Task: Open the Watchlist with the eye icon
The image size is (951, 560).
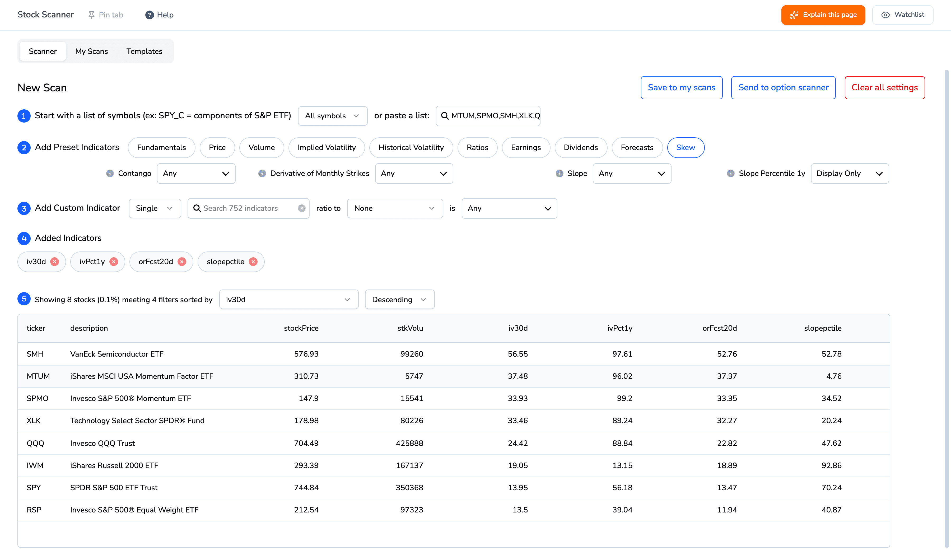Action: (x=902, y=15)
